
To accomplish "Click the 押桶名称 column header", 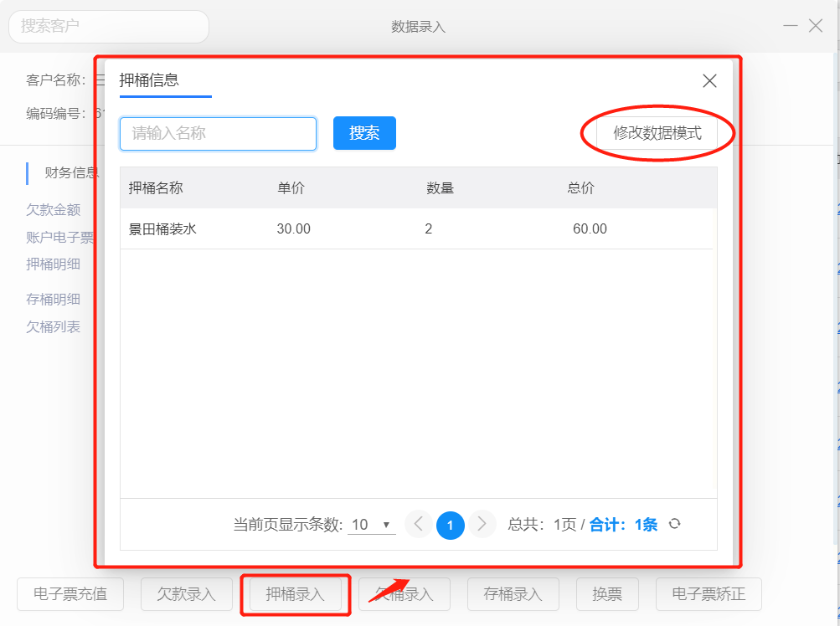I will click(x=156, y=188).
